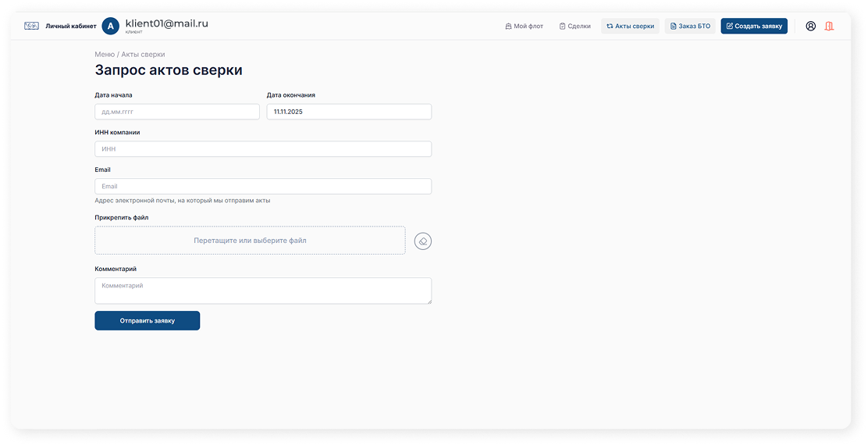Click the company logo icon in header
The width and height of the screenshot is (868, 446).
[31, 26]
